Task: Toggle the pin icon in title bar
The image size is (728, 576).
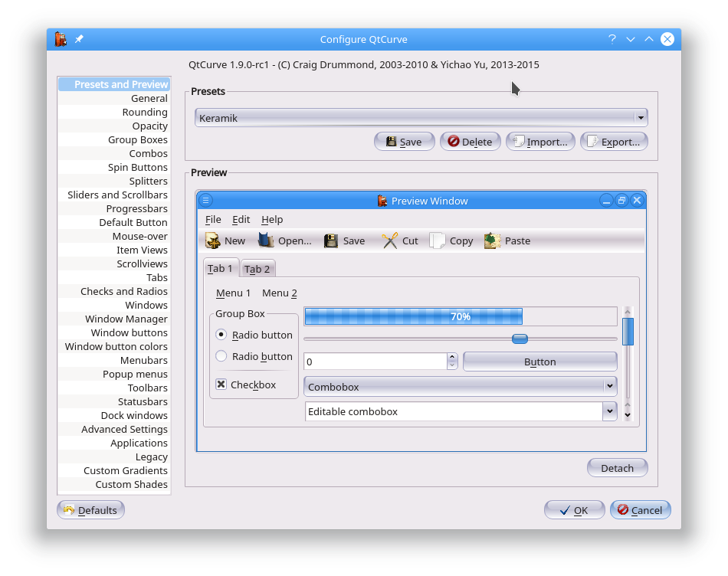Action: [80, 39]
